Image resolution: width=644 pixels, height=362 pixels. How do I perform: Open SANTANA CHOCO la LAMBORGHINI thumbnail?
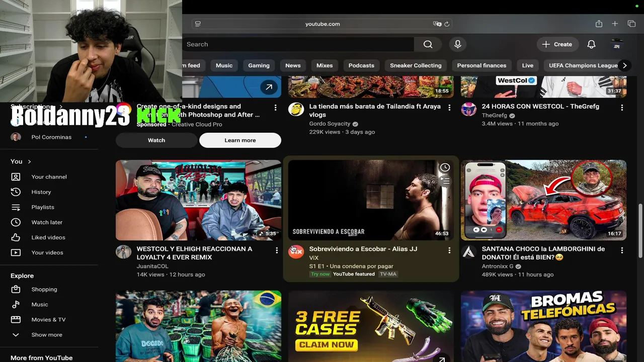(543, 200)
